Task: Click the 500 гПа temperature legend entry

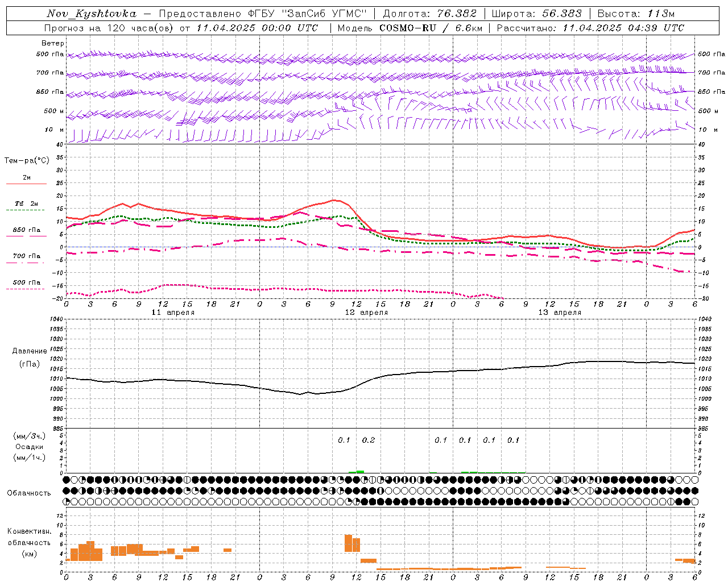Action: (27, 282)
